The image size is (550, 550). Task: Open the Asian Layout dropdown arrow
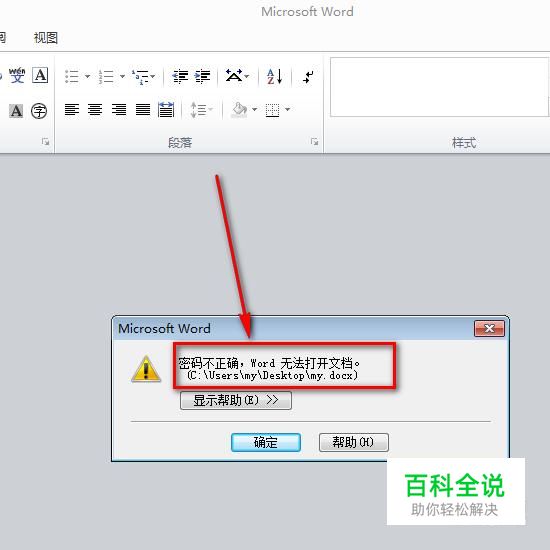click(x=247, y=76)
